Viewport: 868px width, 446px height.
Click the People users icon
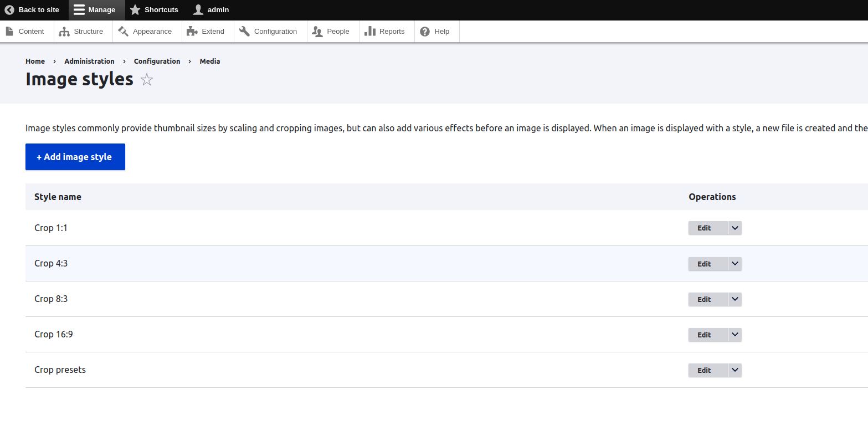pyautogui.click(x=317, y=31)
